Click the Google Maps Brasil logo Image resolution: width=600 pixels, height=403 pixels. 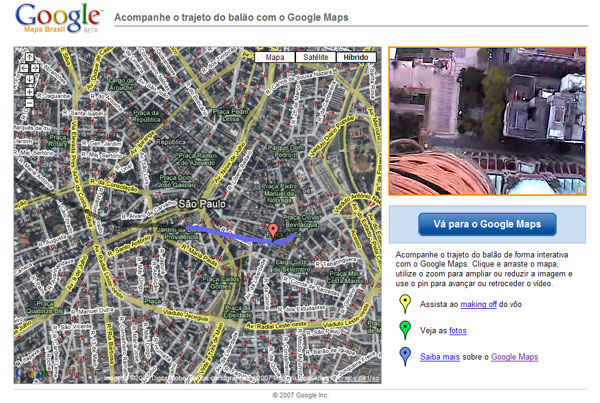click(x=59, y=18)
